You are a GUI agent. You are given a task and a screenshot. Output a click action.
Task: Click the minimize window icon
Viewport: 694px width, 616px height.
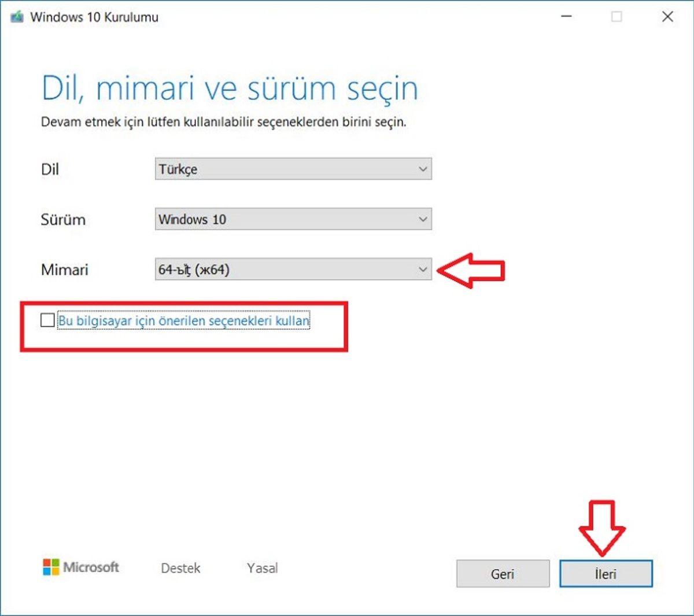(565, 17)
